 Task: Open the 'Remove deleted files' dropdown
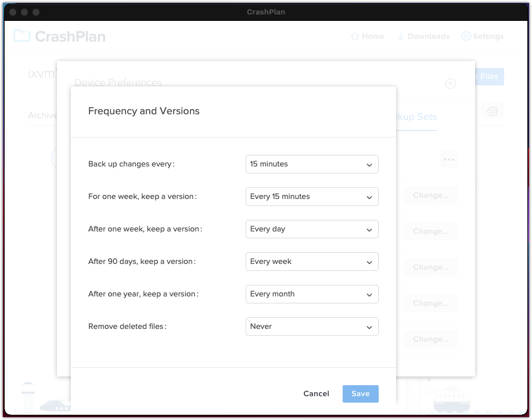pos(312,327)
